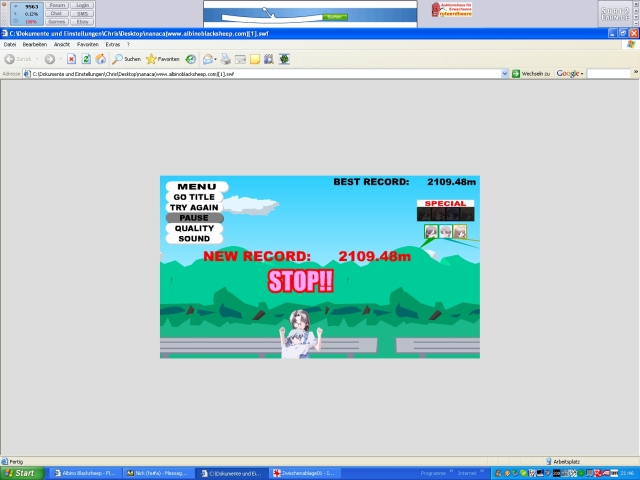Click the SMS button in the top bar
Screen dimensions: 640x480
coord(82,13)
